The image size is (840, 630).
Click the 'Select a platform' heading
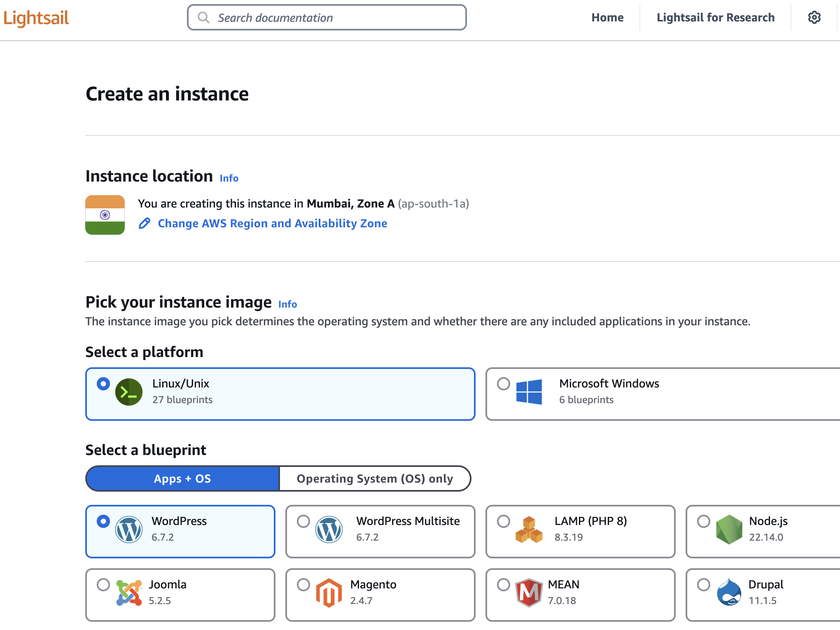click(144, 352)
